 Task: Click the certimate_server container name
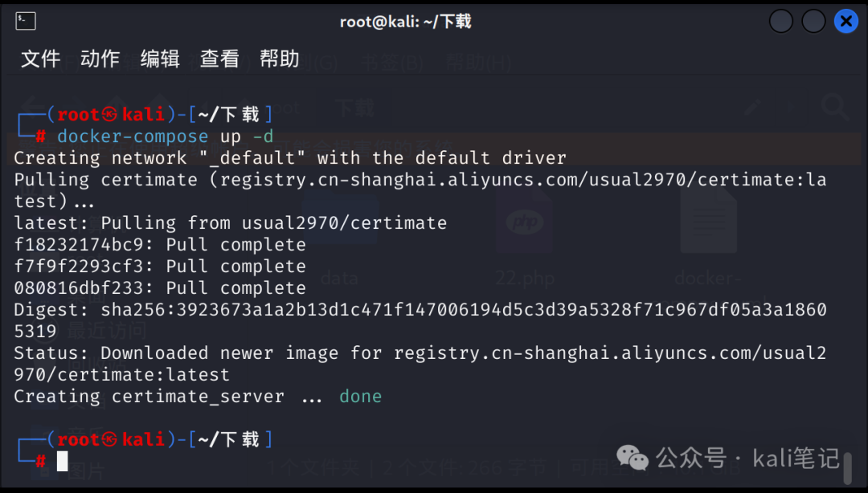(x=199, y=397)
